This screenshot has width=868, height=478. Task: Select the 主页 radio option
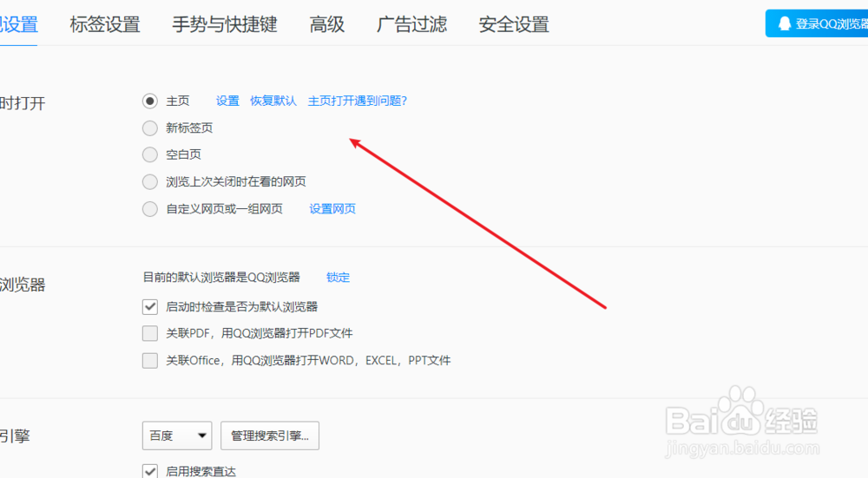pyautogui.click(x=150, y=101)
